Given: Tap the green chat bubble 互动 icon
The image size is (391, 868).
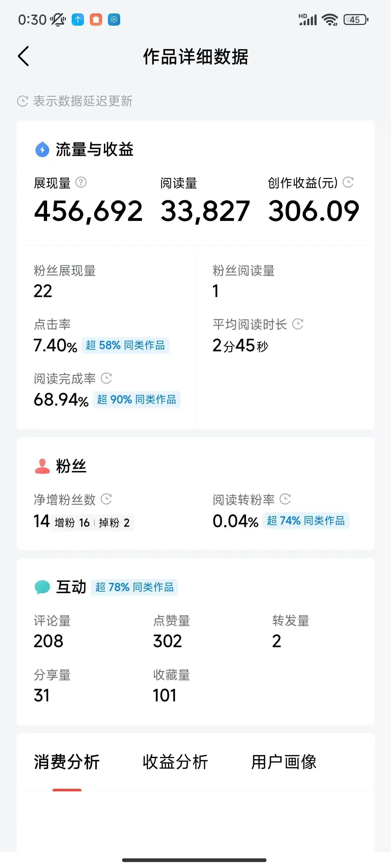Looking at the screenshot, I should click(x=42, y=587).
